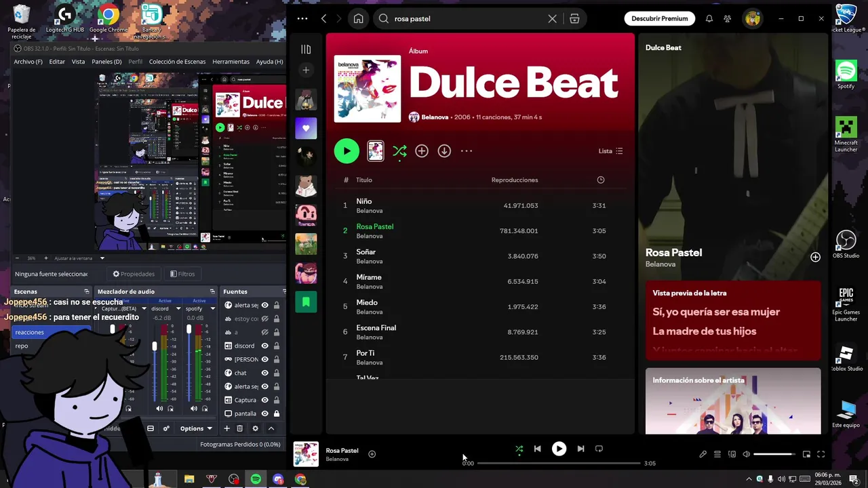
Task: Open spotify audio channel dropdown in OBS mixer
Action: tap(212, 308)
